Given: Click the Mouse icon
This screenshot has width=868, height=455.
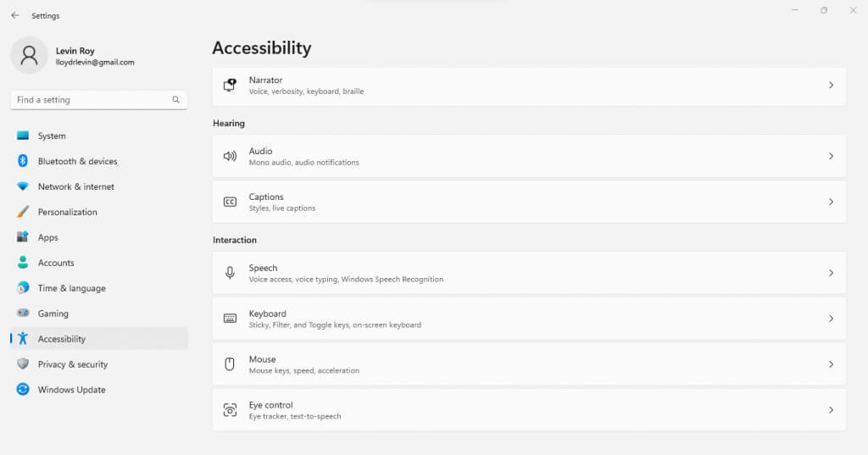Looking at the screenshot, I should 230,364.
